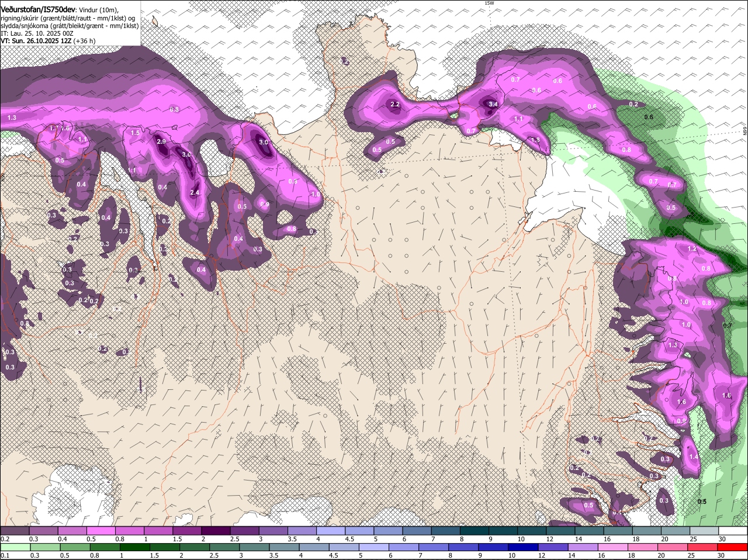Click the bright pink 0.5 swatch in purple legend row
This screenshot has height=560, width=748.
[x=101, y=530]
